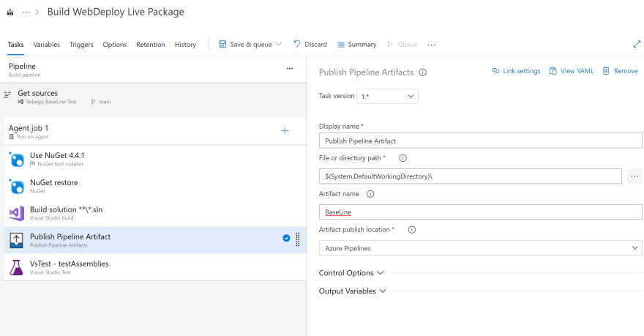This screenshot has height=336, width=644.
Task: Open the toolbar more actions ellipsis
Action: (431, 45)
